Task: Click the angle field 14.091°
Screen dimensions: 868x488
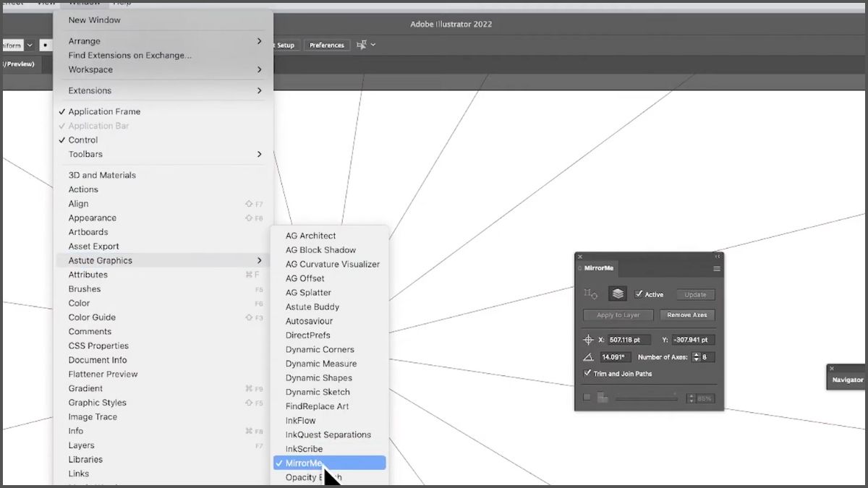Action: pos(616,357)
